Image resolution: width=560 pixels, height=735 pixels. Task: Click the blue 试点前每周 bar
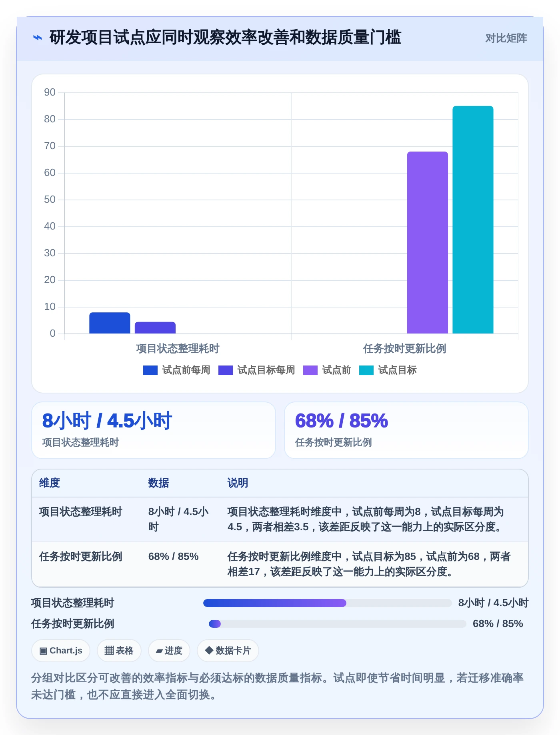[110, 323]
